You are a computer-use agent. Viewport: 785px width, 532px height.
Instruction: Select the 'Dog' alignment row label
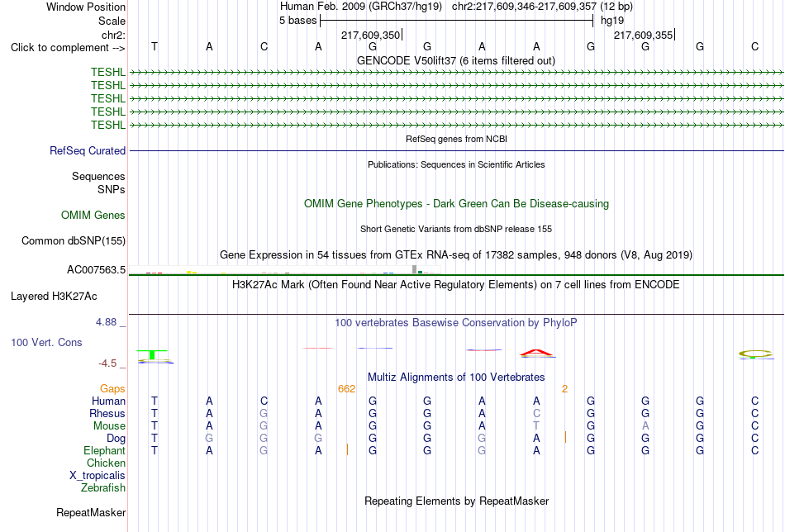click(x=116, y=438)
